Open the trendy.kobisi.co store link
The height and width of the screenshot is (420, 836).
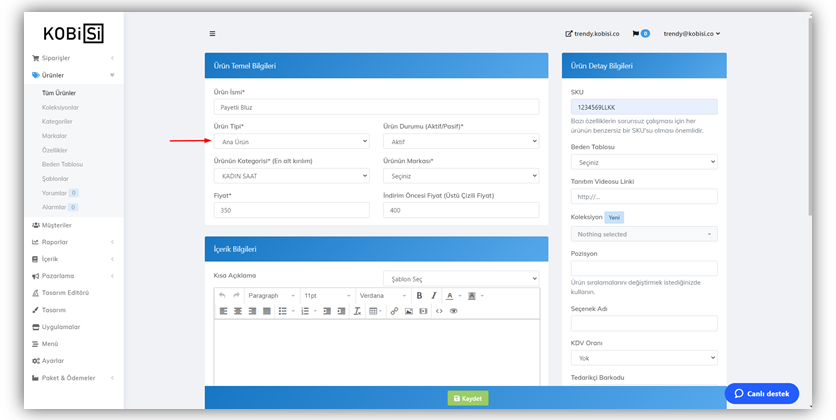pos(592,33)
